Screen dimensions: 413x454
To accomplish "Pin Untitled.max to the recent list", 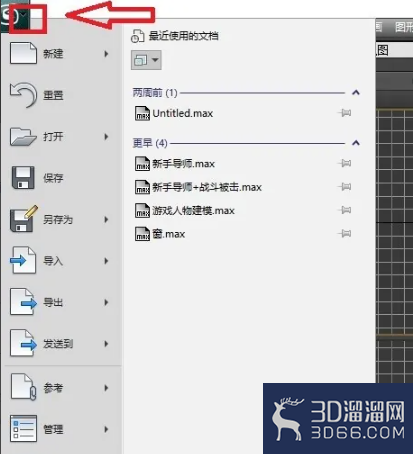I will tap(344, 113).
